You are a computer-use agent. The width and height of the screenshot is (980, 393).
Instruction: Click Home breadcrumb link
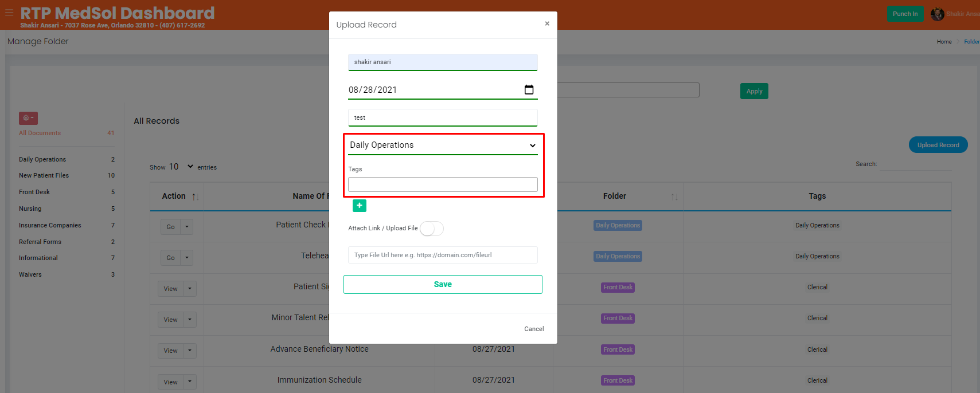pos(944,42)
